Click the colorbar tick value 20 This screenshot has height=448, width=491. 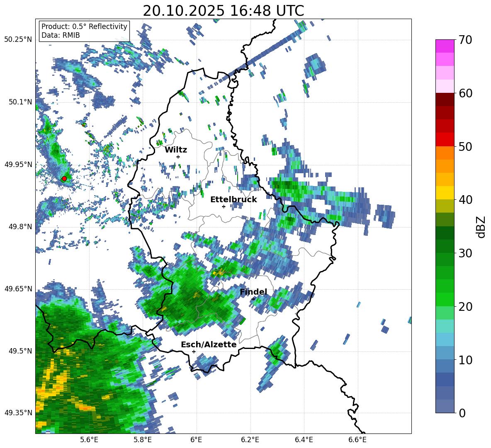click(466, 307)
